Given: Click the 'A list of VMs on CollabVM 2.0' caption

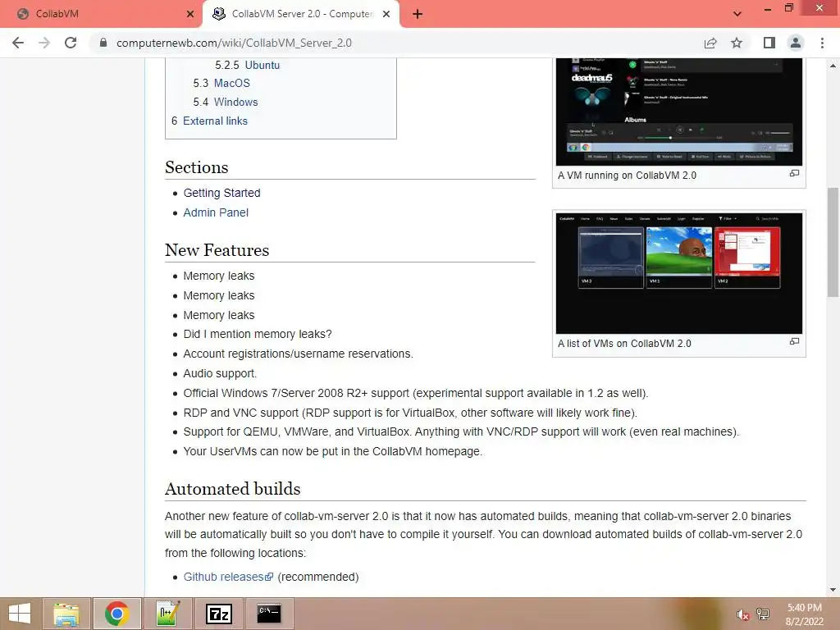Looking at the screenshot, I should 624,344.
